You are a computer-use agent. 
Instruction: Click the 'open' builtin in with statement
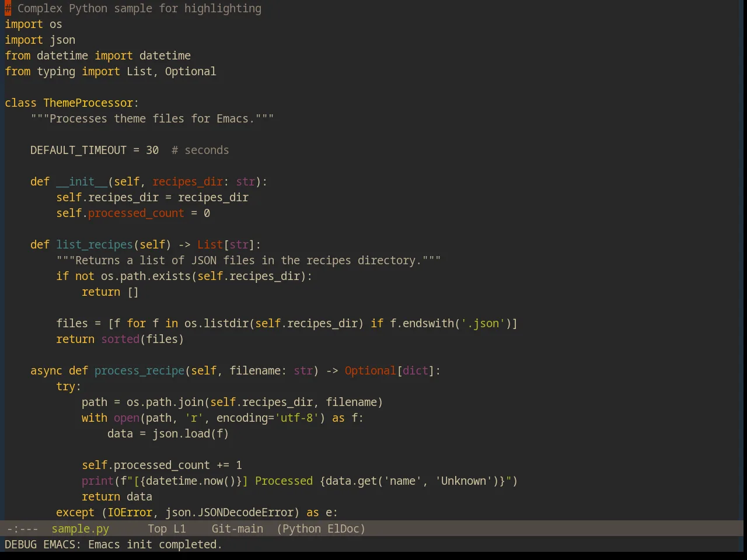127,418
